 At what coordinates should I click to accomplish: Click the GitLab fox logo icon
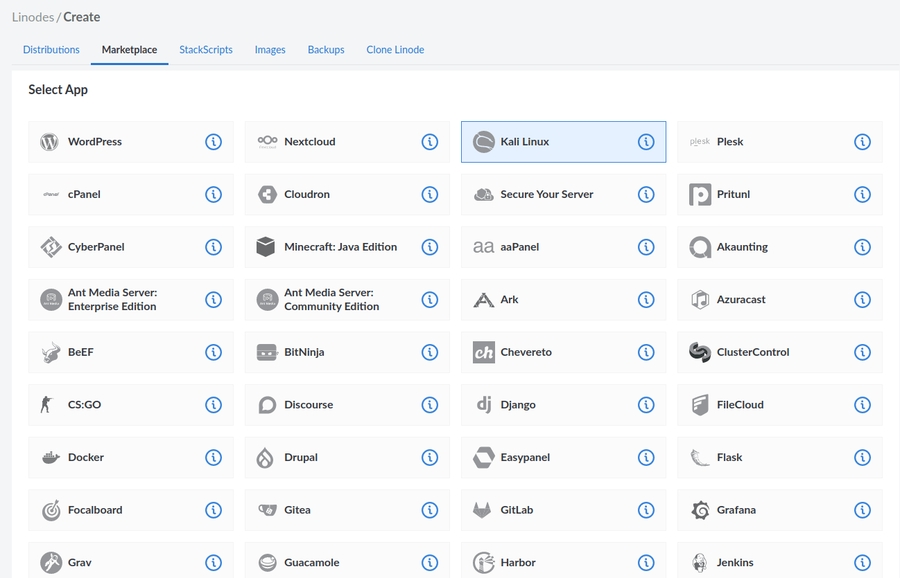pos(483,510)
